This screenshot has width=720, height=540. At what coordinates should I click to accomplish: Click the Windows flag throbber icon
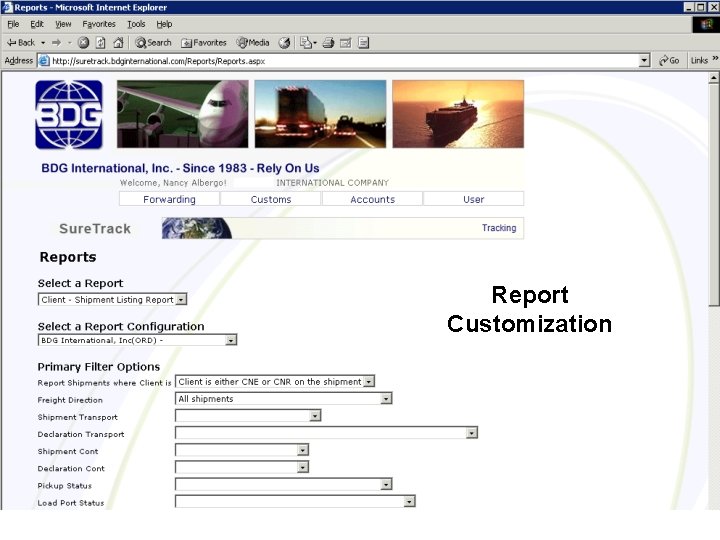coord(706,24)
